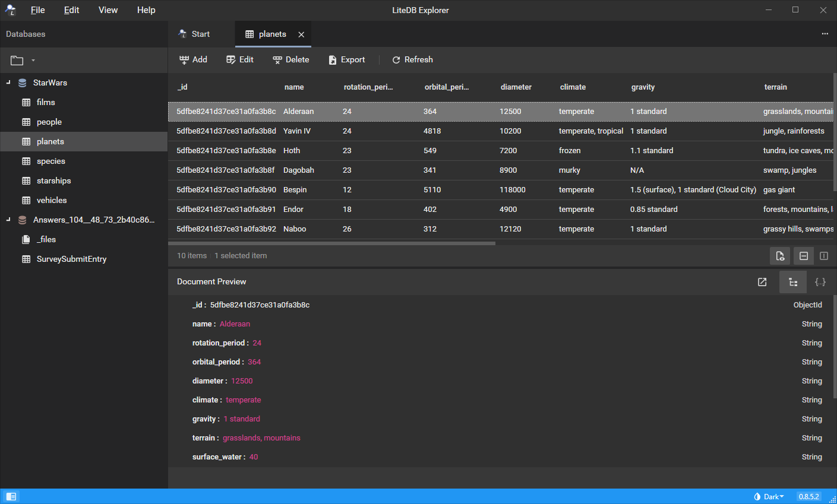
Task: Click the horizontal scrollbar under the table
Action: (x=331, y=243)
